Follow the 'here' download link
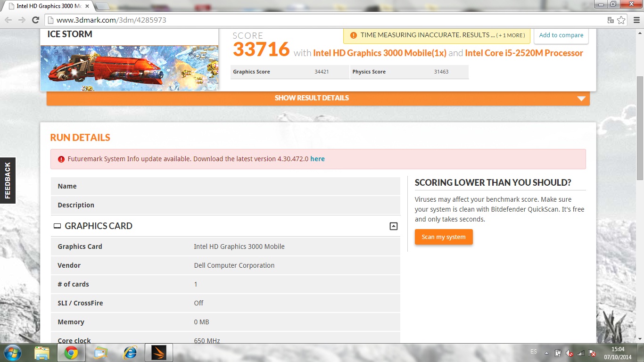644x362 pixels. click(x=317, y=159)
